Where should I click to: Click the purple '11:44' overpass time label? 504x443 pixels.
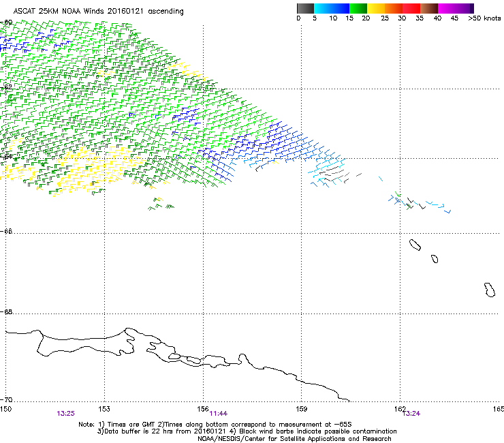[219, 414]
